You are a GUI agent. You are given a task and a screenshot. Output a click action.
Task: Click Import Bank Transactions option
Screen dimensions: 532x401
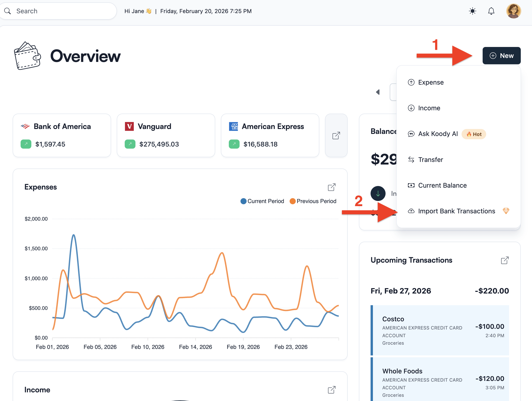pos(456,211)
